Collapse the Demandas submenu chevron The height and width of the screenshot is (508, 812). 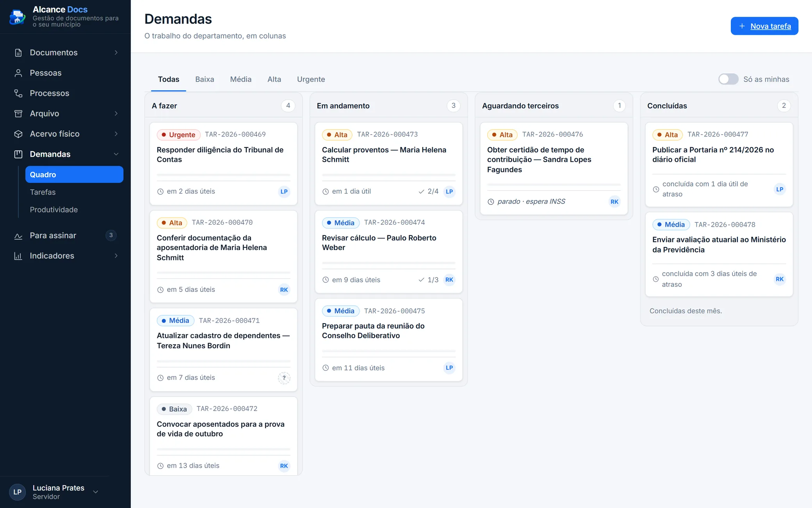pyautogui.click(x=116, y=154)
